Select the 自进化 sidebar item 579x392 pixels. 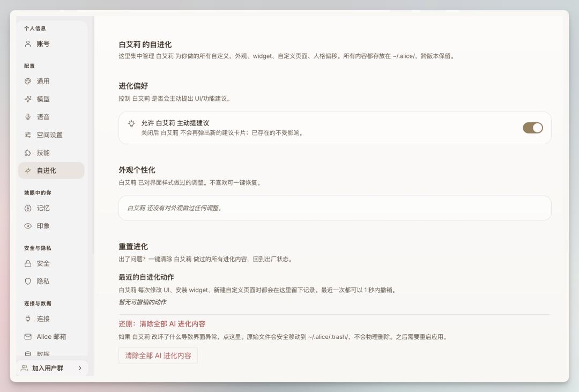(51, 171)
